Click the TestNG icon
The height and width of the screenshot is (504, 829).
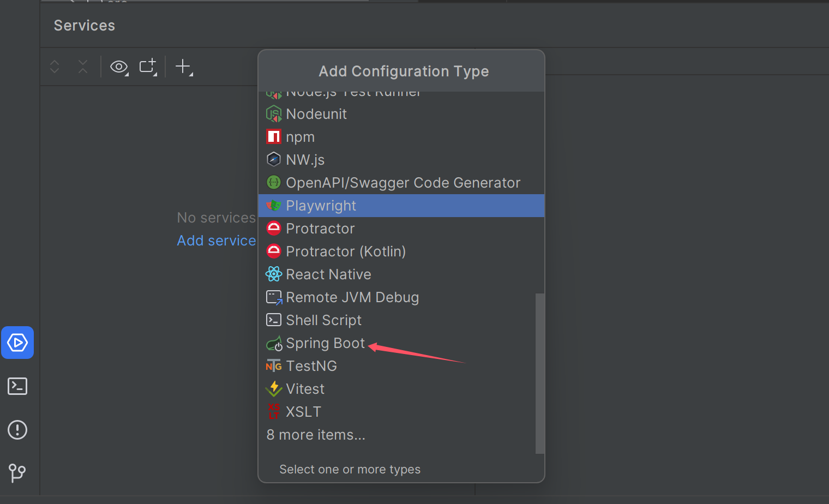click(x=274, y=366)
